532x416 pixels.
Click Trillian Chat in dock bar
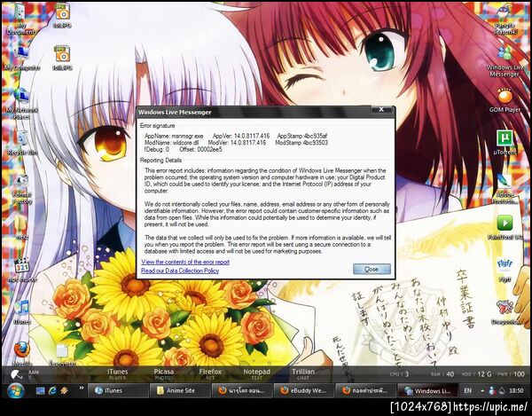pos(303,374)
